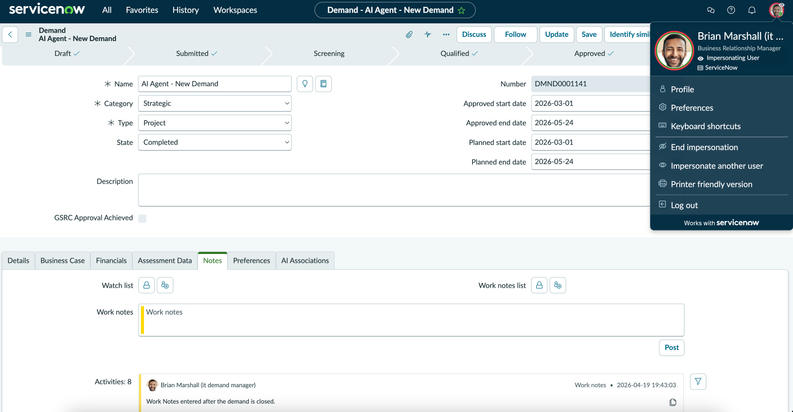Add me to the Work notes list

click(558, 286)
